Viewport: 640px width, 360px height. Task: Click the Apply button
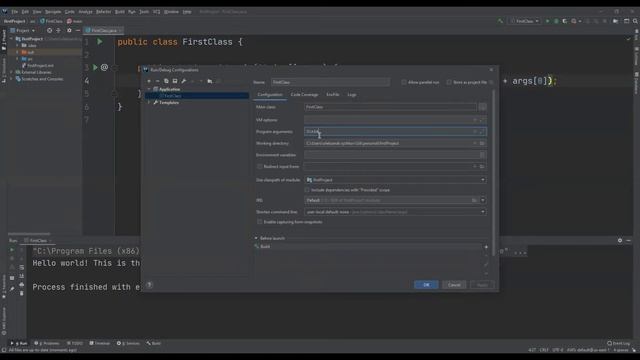coord(482,285)
